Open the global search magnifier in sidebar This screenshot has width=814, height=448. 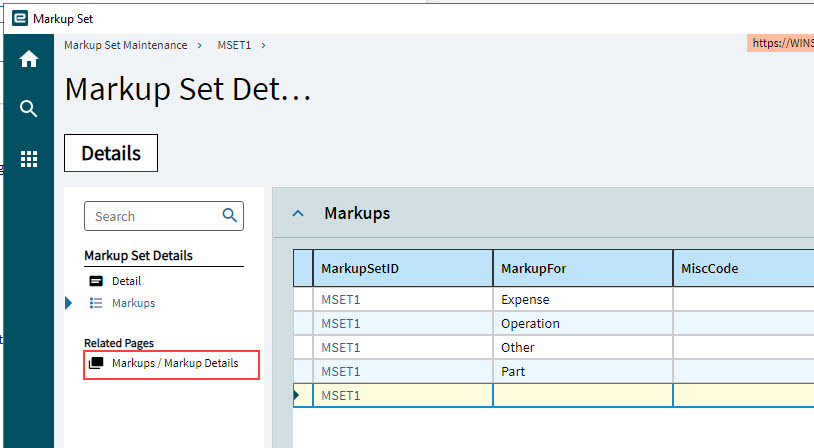tap(29, 108)
